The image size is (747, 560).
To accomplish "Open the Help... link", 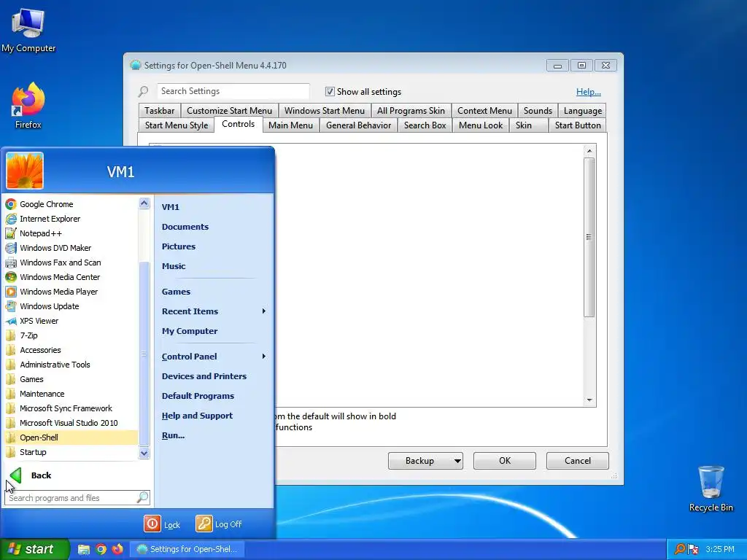I will pos(589,92).
